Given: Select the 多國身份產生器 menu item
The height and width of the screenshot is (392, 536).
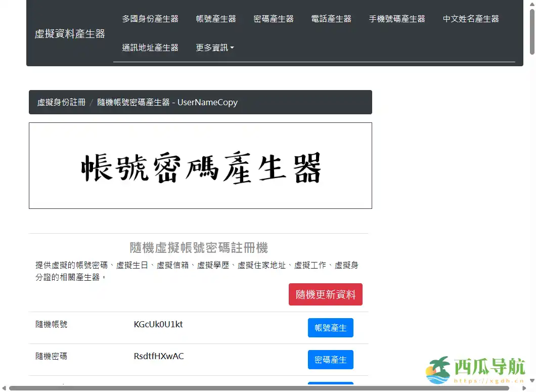Looking at the screenshot, I should [x=151, y=19].
